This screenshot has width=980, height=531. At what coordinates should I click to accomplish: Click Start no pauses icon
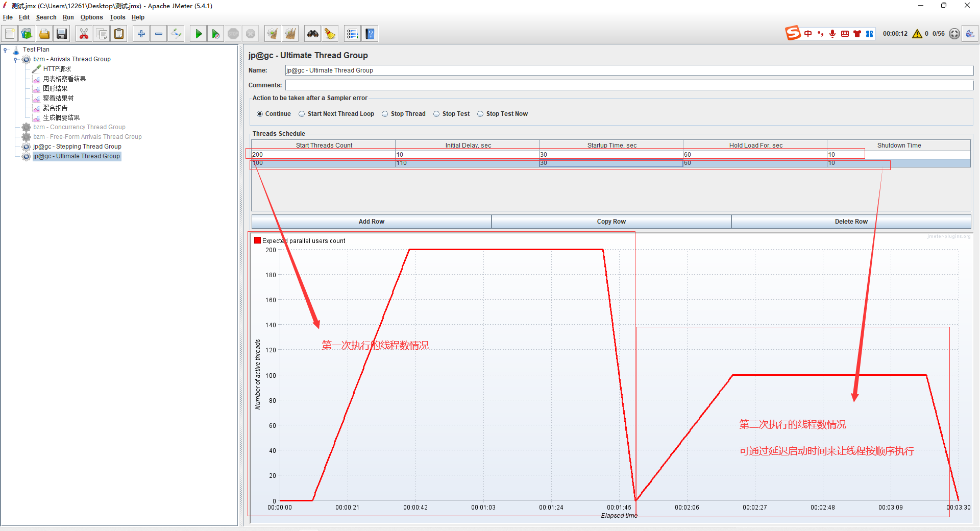(216, 34)
